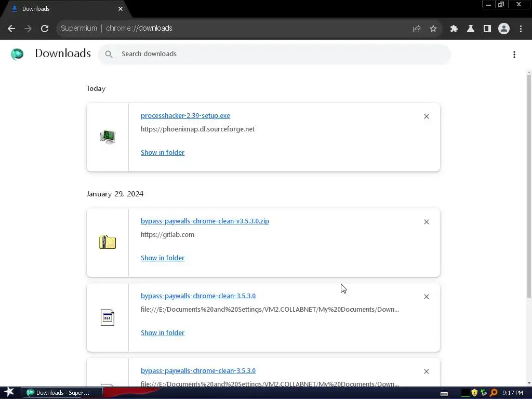532x399 pixels.
Task: Click the January 29, 2024 date heading
Action: coord(115,194)
